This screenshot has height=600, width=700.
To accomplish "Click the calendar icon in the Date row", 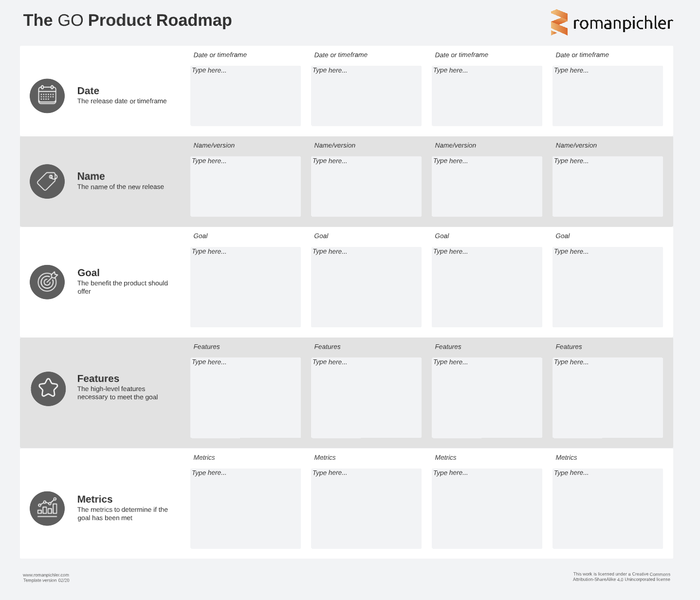I will point(47,95).
